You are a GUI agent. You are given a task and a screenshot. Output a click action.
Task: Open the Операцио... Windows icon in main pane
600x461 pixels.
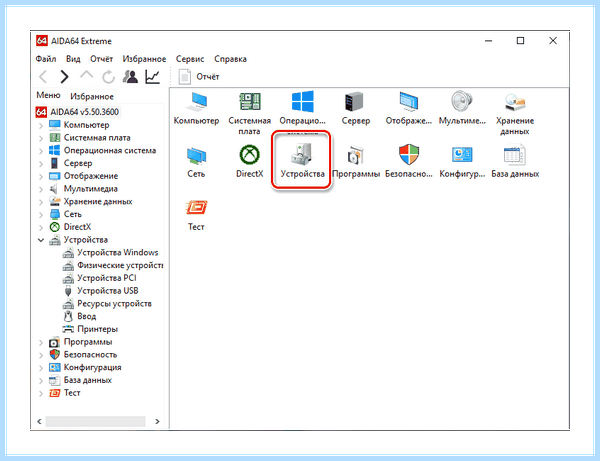(302, 108)
